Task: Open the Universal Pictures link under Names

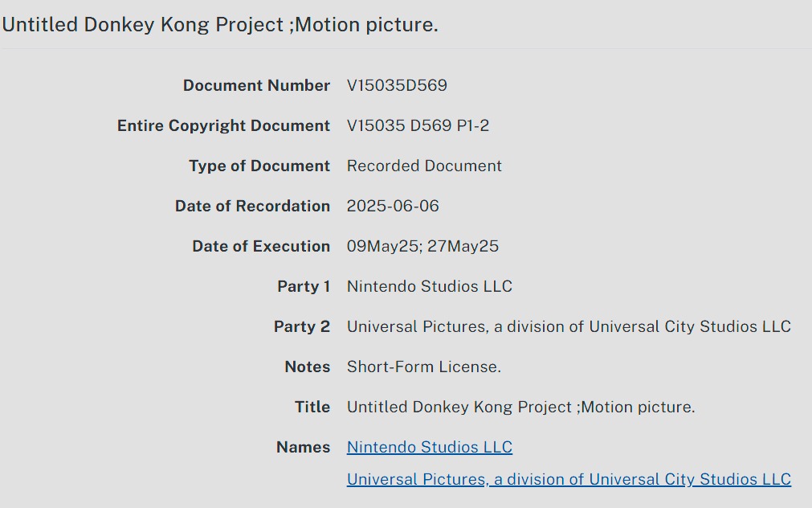Action: point(569,479)
